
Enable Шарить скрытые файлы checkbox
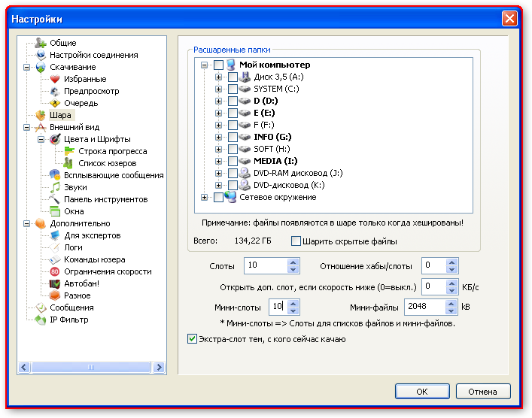click(x=296, y=241)
